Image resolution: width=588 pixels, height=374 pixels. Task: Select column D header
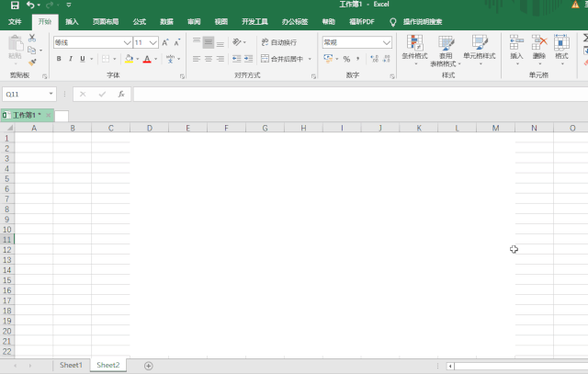pyautogui.click(x=149, y=128)
